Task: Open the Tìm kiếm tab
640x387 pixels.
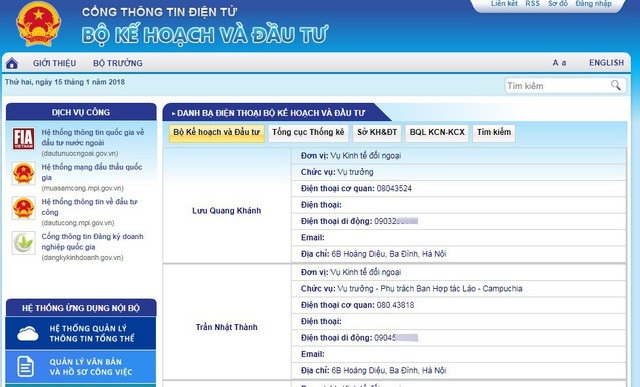Action: (494, 132)
